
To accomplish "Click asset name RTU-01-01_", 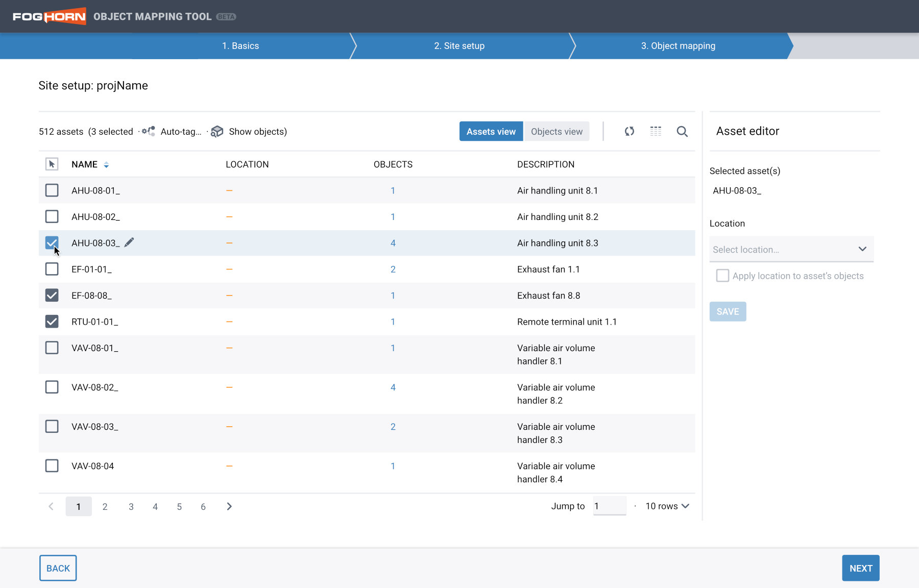I will coord(94,322).
